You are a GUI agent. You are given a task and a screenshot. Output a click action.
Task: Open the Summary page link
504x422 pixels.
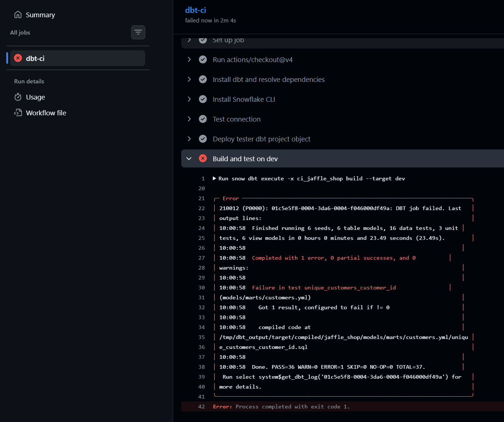point(40,15)
